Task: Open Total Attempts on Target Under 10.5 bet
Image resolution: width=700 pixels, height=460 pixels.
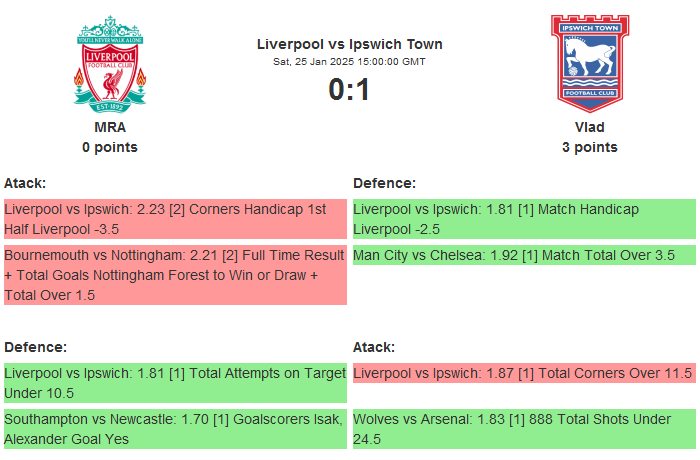Action: point(174,383)
